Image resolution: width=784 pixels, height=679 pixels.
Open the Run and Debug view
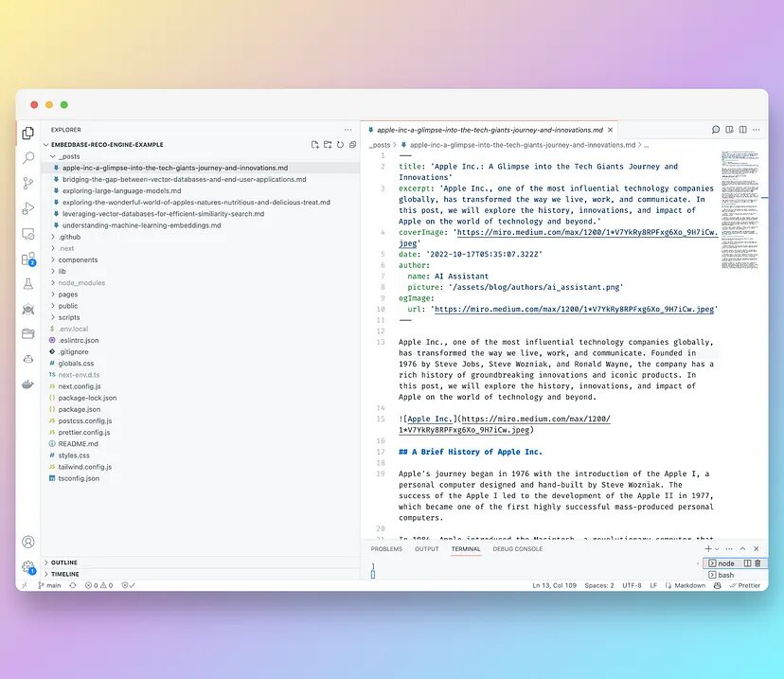coord(28,208)
